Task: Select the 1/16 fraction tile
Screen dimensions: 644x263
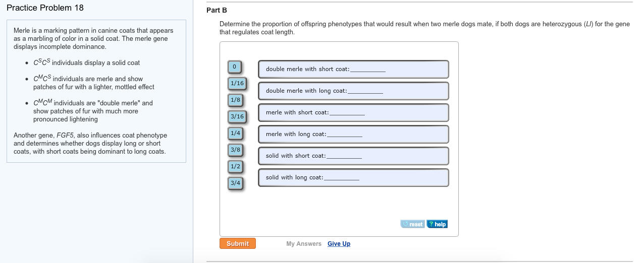Action: coord(236,83)
